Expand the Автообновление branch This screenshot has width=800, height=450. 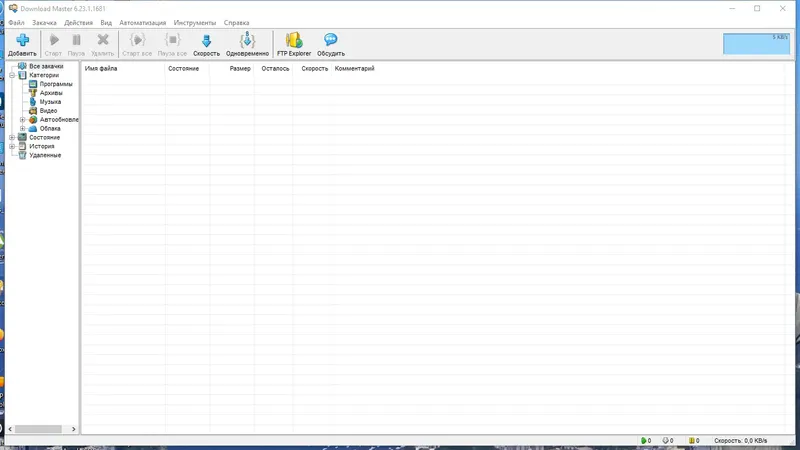22,120
